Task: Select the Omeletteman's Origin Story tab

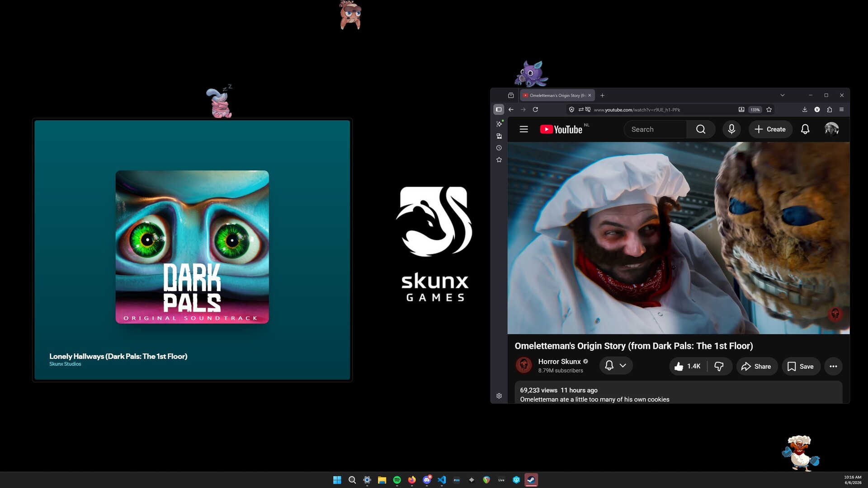Action: click(557, 95)
